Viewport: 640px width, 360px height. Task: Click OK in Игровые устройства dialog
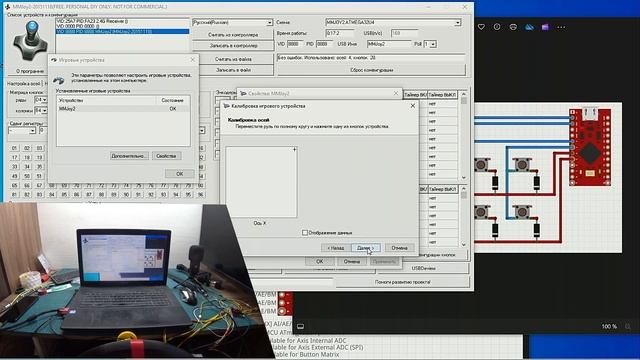tap(180, 174)
